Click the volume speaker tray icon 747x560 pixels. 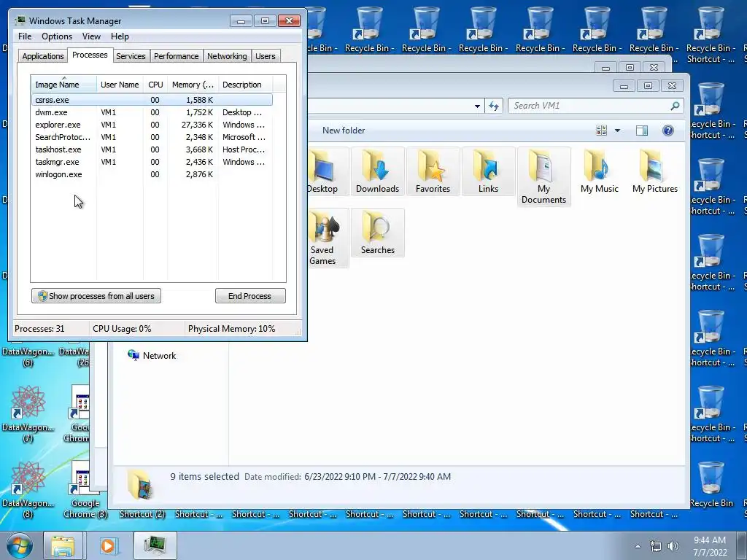click(x=673, y=546)
